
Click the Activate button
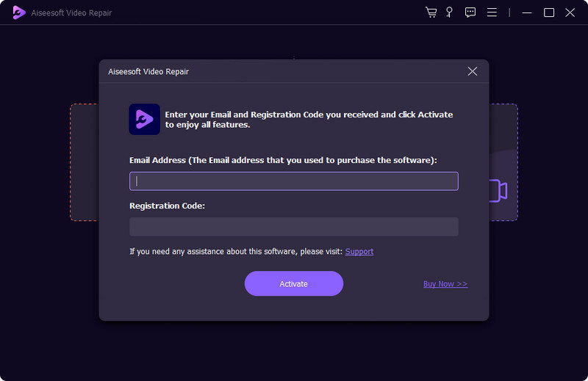tap(293, 283)
